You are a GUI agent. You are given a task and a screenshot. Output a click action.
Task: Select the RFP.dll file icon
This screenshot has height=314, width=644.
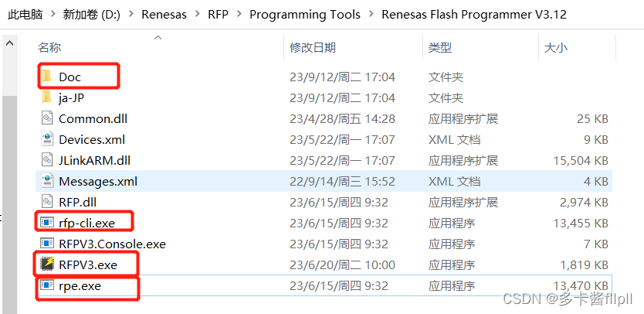pyautogui.click(x=47, y=202)
